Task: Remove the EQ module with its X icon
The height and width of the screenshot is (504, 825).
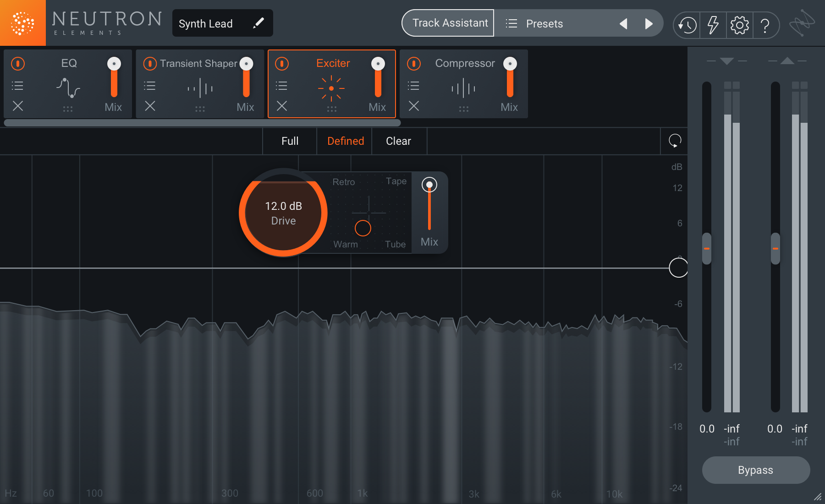Action: click(18, 106)
